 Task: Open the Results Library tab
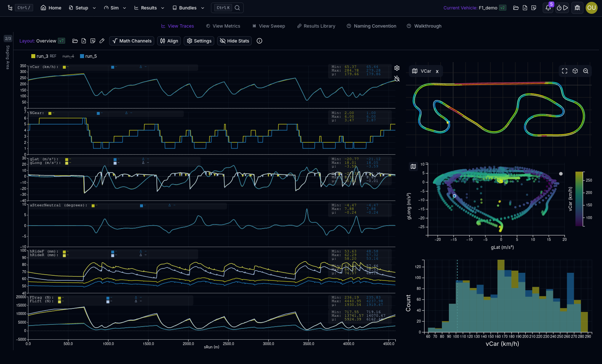pos(316,26)
